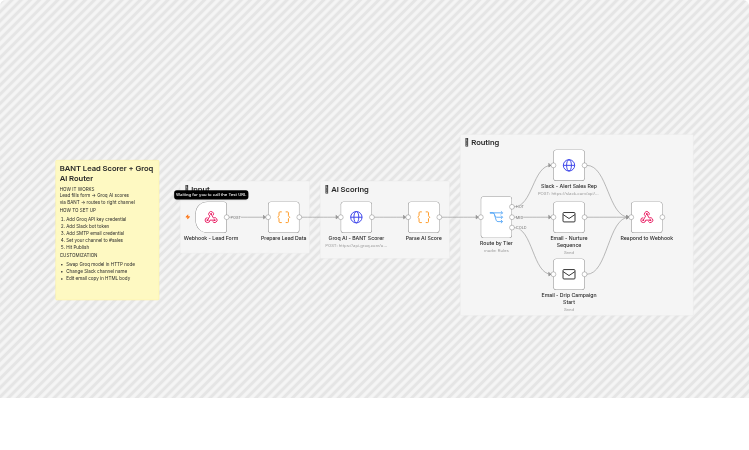
Task: Click 'Add SMTP email credential' step
Action: pos(95,233)
